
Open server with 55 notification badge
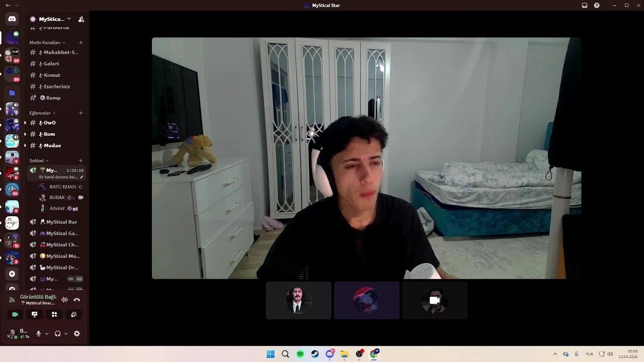12,190
